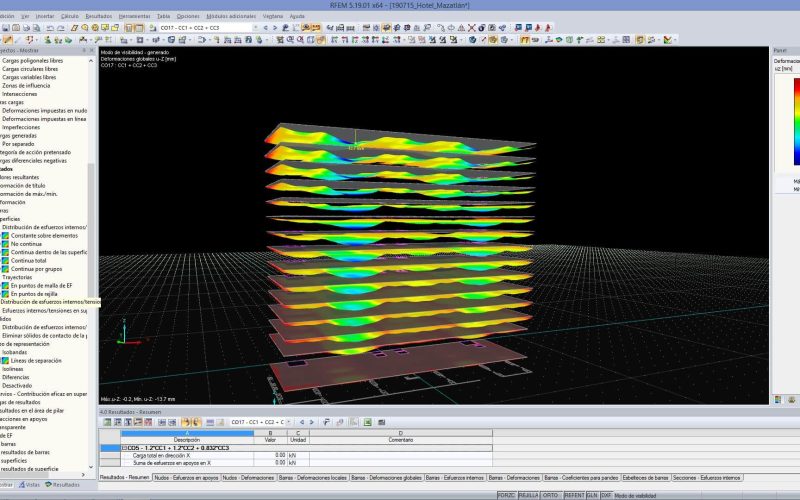Toggle REFENT in status bar

[573, 495]
